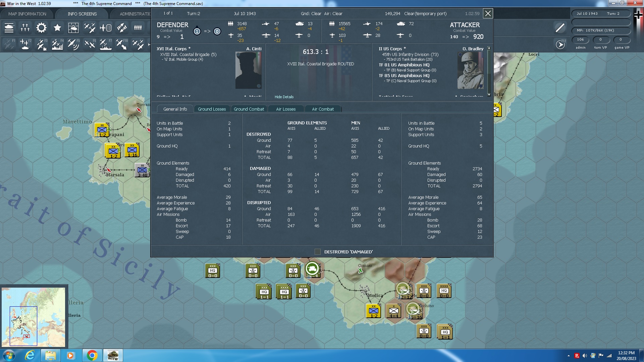The image size is (644, 362).
Task: Select the F2 ground support air directive
Action: (x=25, y=44)
